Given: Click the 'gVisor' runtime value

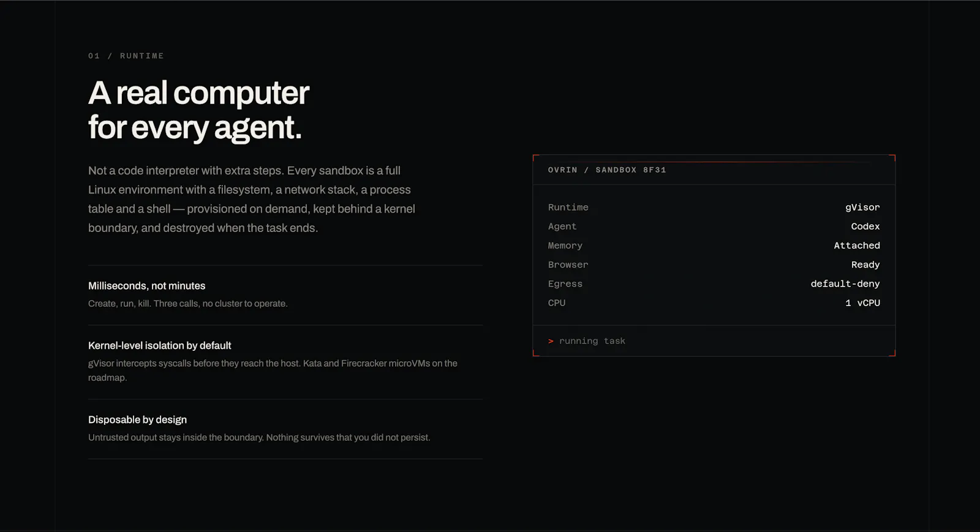Looking at the screenshot, I should [862, 208].
